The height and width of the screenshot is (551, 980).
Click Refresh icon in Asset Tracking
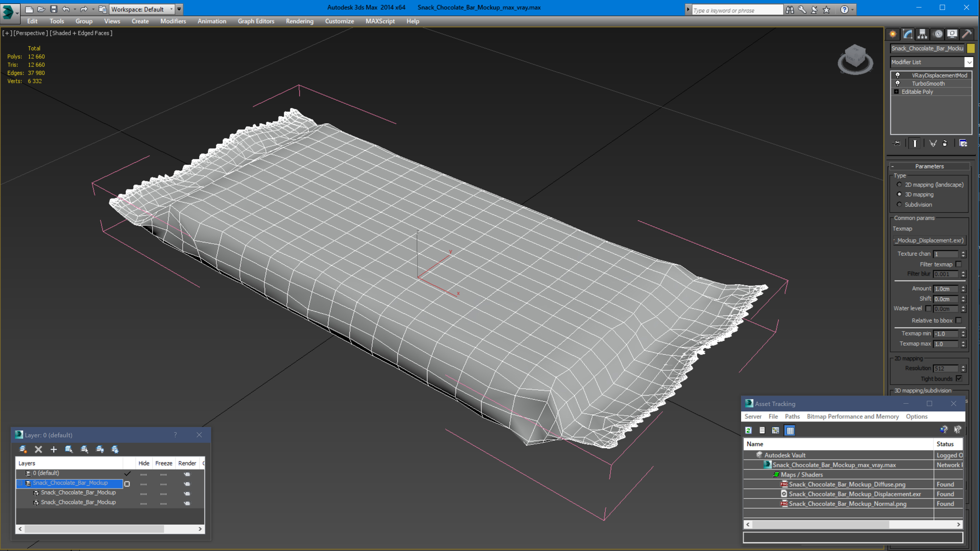coord(748,431)
